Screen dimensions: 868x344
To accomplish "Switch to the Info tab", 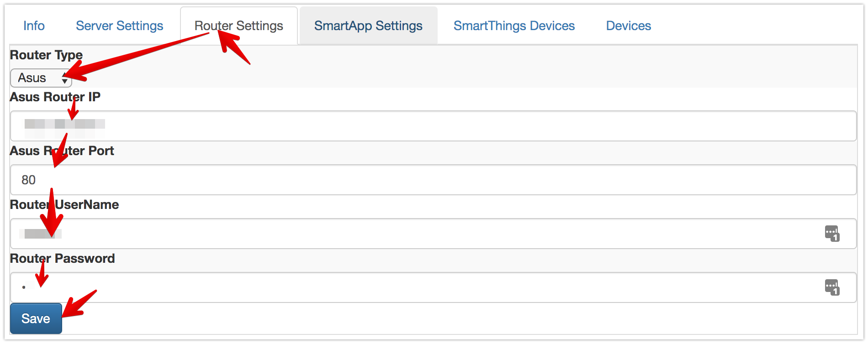I will tap(34, 26).
